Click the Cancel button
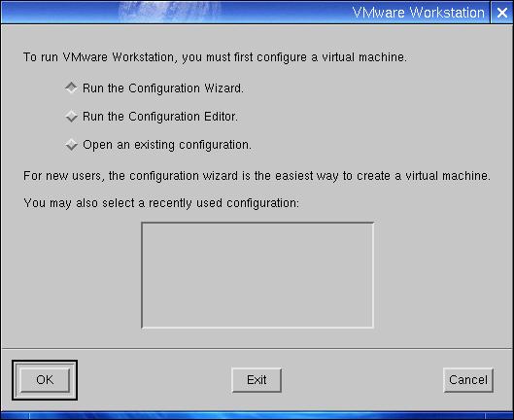Viewport: 514px width, 420px height. pyautogui.click(x=468, y=380)
